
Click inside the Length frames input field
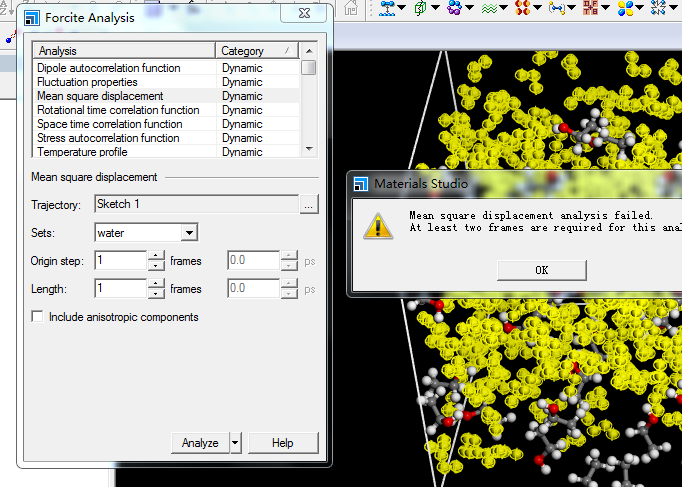pyautogui.click(x=120, y=289)
